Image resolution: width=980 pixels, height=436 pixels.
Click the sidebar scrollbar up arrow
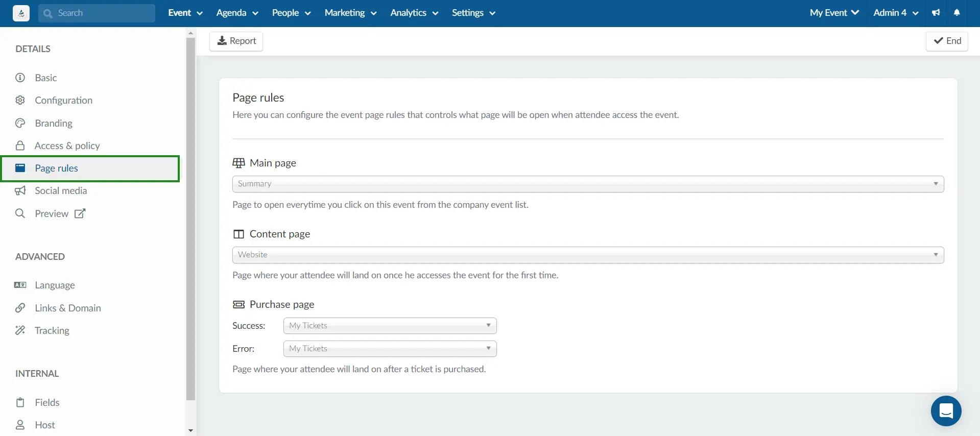tap(190, 33)
